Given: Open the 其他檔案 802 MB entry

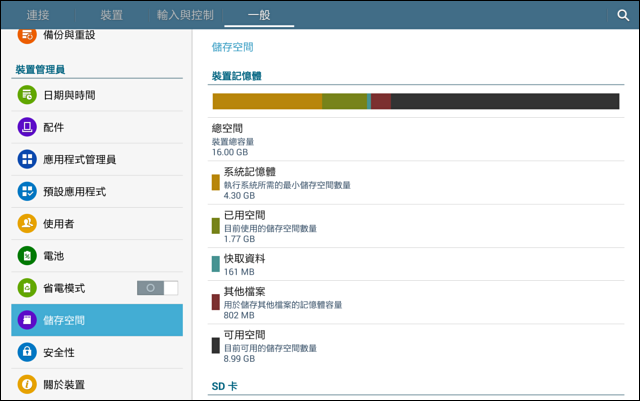Looking at the screenshot, I should 416,302.
